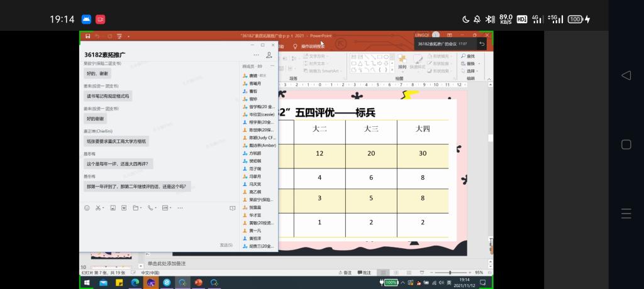Image resolution: width=644 pixels, height=289 pixels.
Task: Toggle the Comments (批注) pane in status bar
Action: pos(364,273)
